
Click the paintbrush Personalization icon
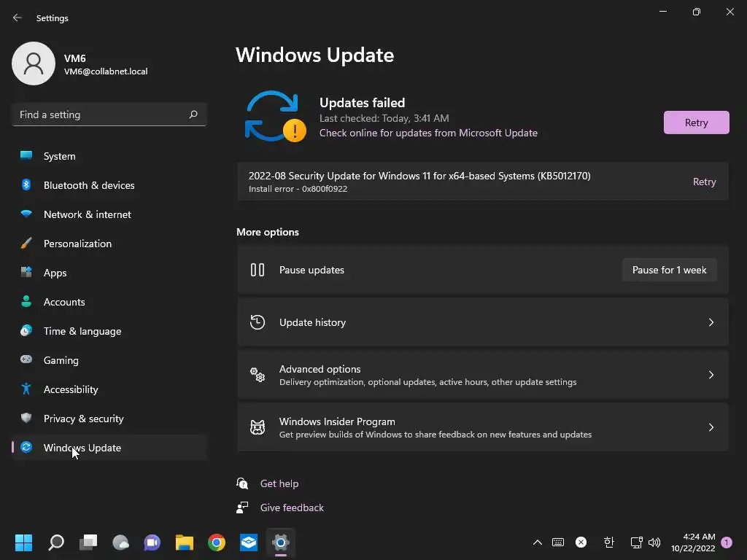[x=26, y=243]
